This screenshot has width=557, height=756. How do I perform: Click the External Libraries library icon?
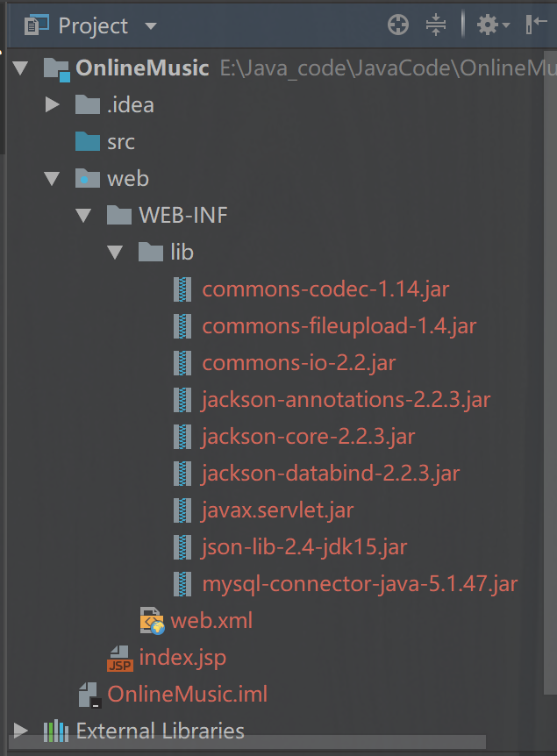[57, 731]
